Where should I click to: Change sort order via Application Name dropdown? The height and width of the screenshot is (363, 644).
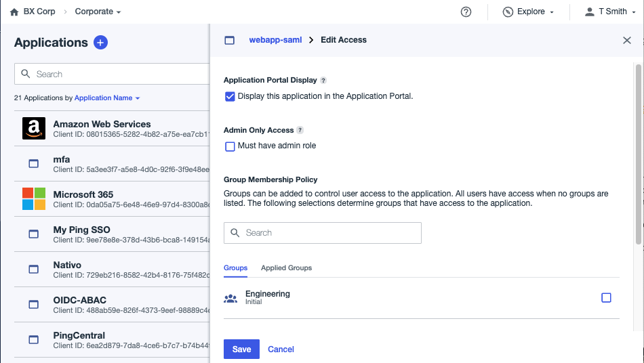tap(107, 98)
